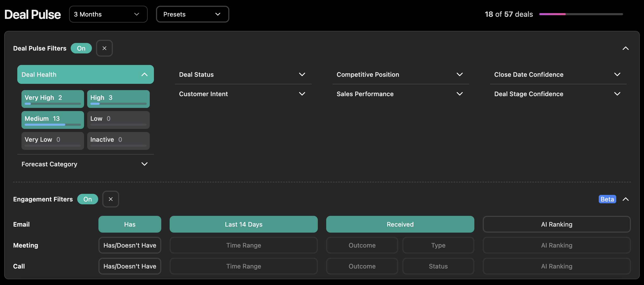Screen dimensions: 644x285
Task: Deselect the Medium deal health filter
Action: point(52,120)
